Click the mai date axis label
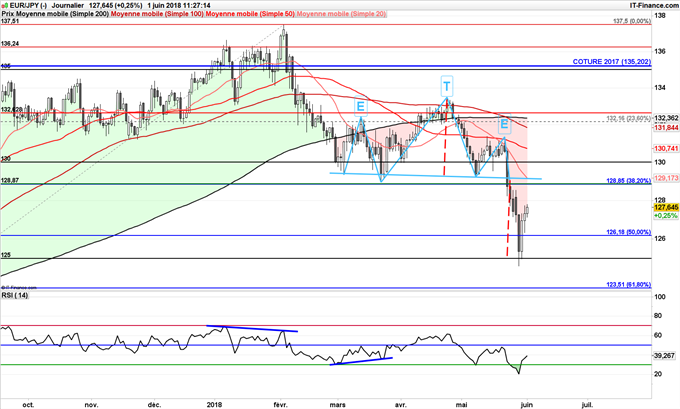The height and width of the screenshot is (409, 680). coord(461,405)
